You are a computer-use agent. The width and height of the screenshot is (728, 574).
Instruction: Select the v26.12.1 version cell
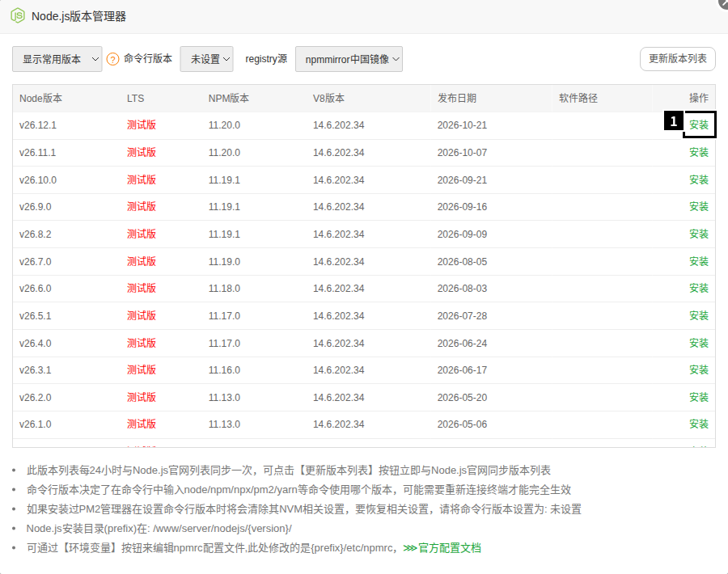[x=37, y=125]
